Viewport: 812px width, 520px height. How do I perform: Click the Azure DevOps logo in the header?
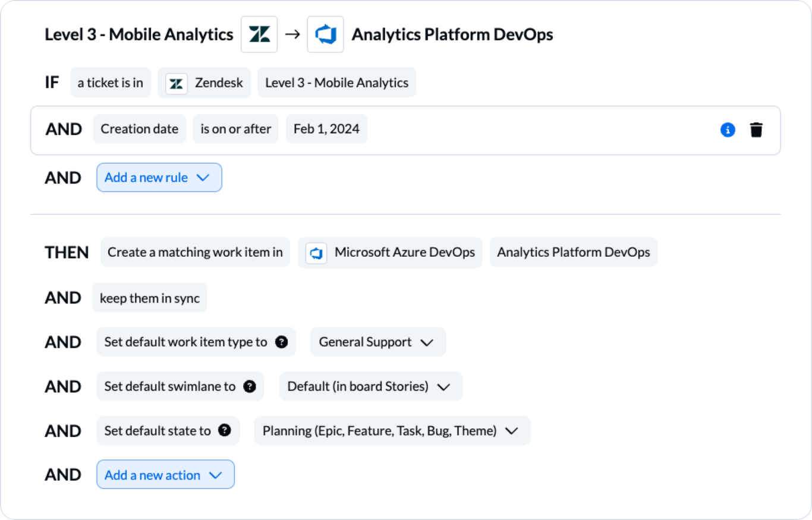click(325, 34)
